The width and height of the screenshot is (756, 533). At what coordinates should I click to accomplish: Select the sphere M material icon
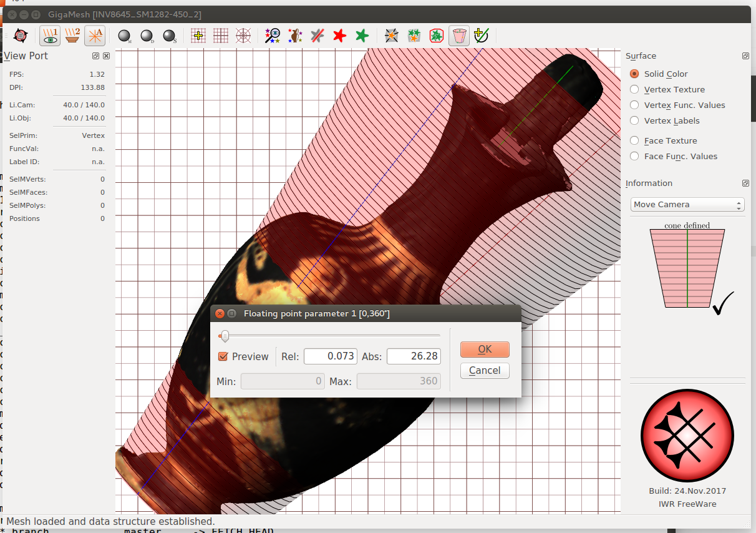click(124, 36)
